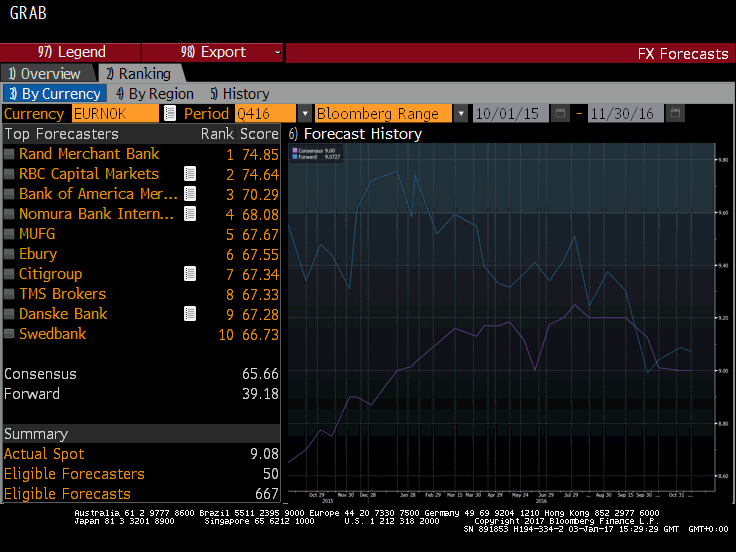
Task: Expand the Export dropdown arrow
Action: (x=277, y=52)
